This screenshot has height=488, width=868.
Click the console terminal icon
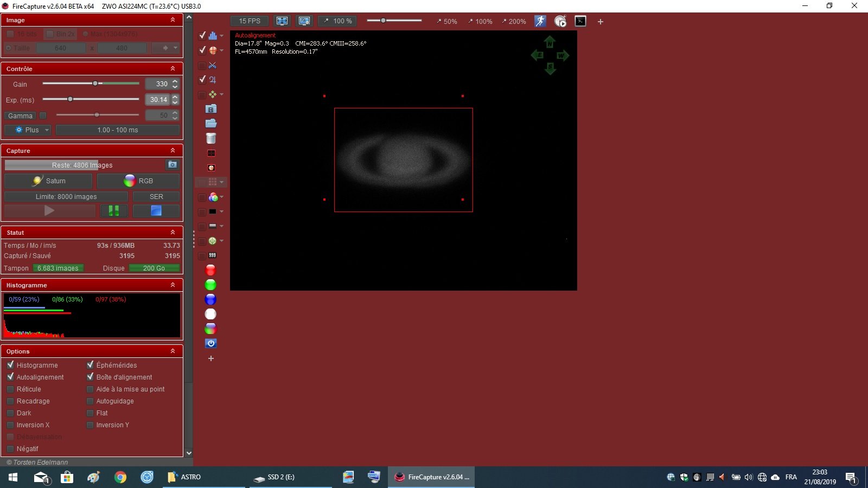tap(580, 21)
